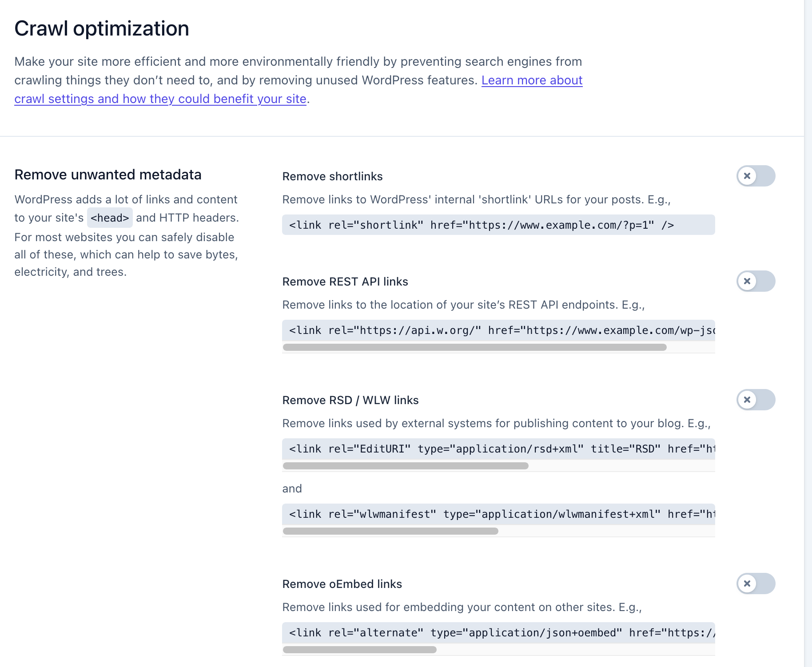Click the wlwmanifest link code example
Screen dimensions: 812x667
(x=498, y=514)
